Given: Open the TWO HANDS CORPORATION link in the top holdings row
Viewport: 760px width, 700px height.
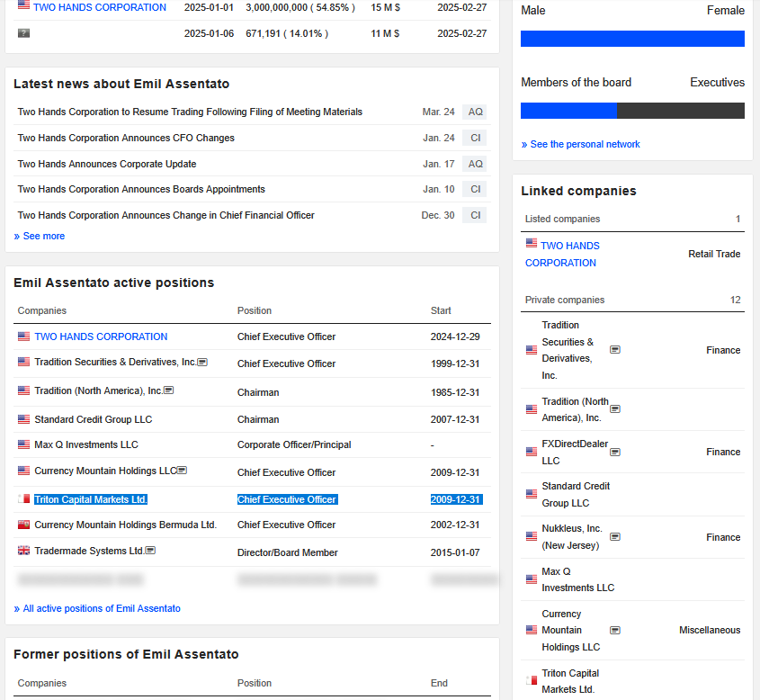Looking at the screenshot, I should [x=99, y=7].
